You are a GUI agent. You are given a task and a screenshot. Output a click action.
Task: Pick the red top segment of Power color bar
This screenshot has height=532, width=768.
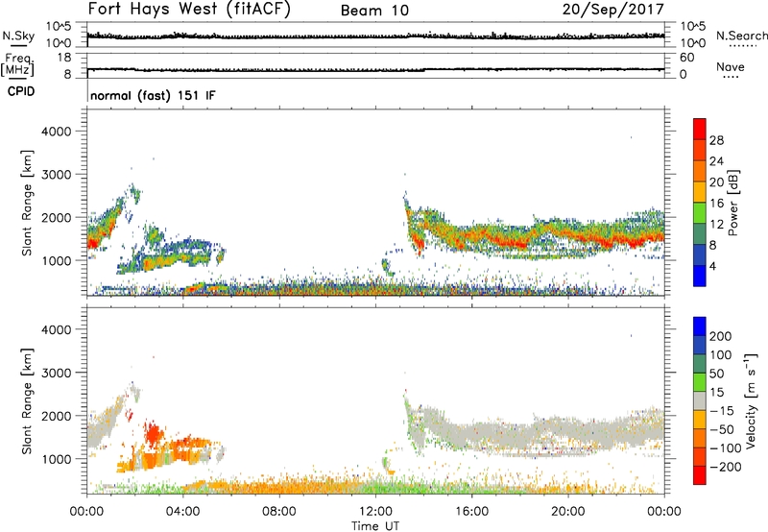coord(700,129)
